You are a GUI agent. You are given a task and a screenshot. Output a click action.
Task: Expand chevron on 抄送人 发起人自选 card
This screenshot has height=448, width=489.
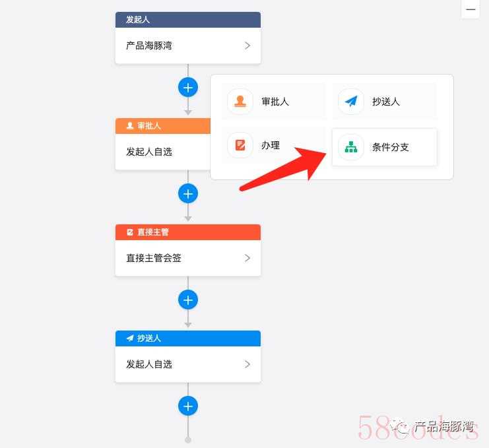pos(247,364)
